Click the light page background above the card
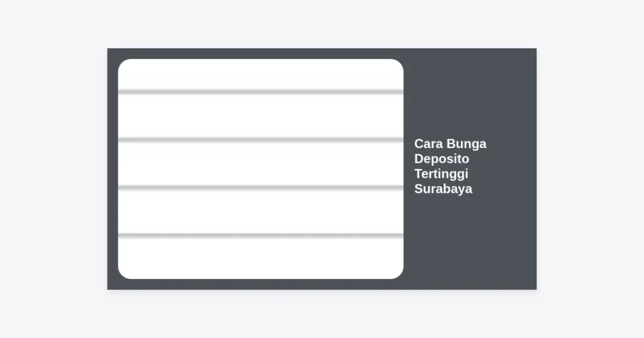 click(322, 24)
